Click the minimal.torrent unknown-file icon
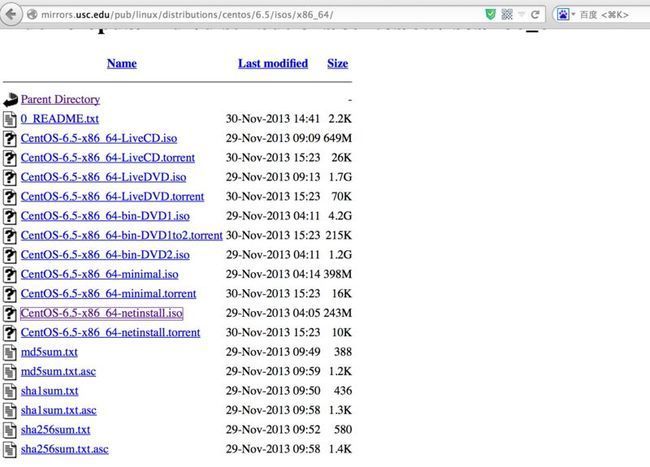Screen dimensions: 650x467 click(10, 295)
